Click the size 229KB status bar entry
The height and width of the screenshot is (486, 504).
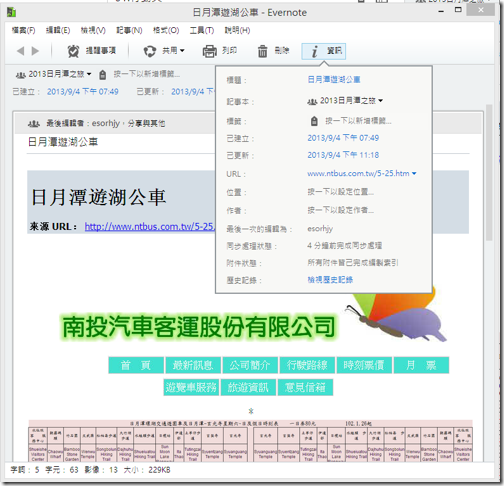coord(147,470)
